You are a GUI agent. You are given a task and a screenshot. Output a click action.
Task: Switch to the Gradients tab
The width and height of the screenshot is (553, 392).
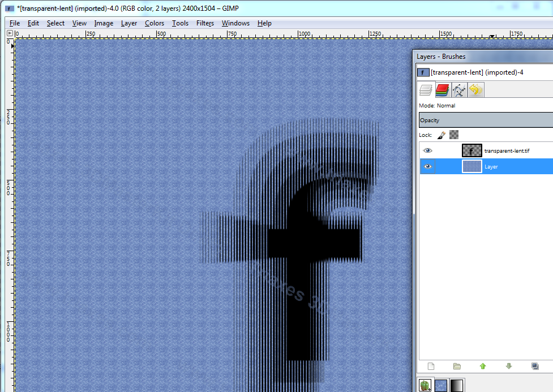click(x=456, y=385)
